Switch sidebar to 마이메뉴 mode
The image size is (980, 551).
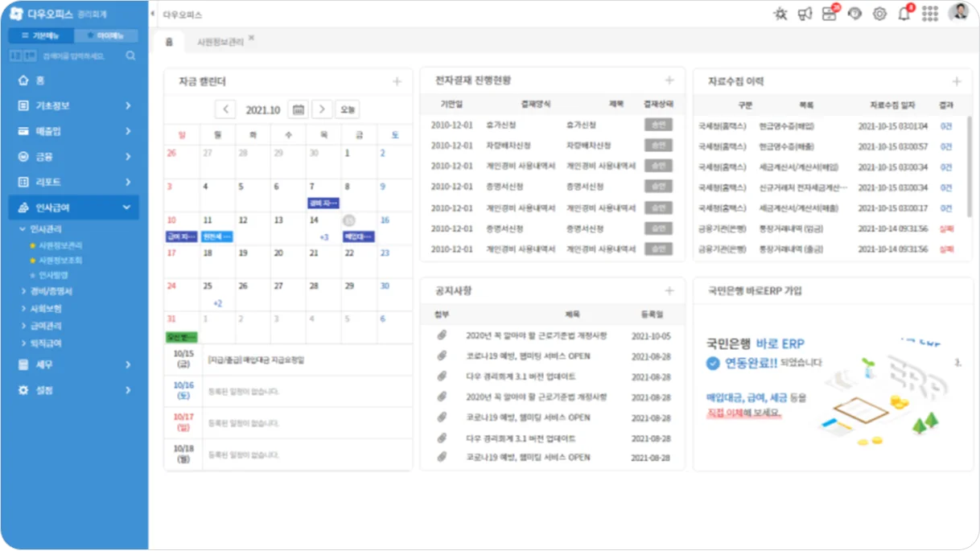pyautogui.click(x=106, y=36)
